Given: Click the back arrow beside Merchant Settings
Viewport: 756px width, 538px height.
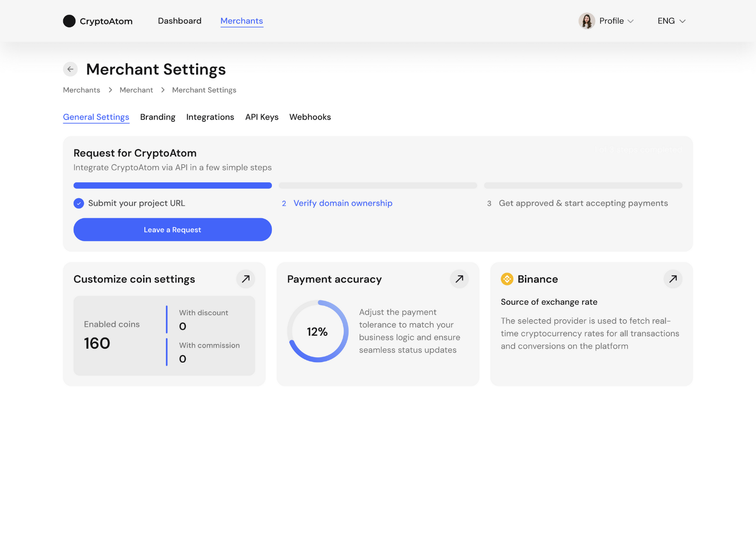Looking at the screenshot, I should [70, 69].
